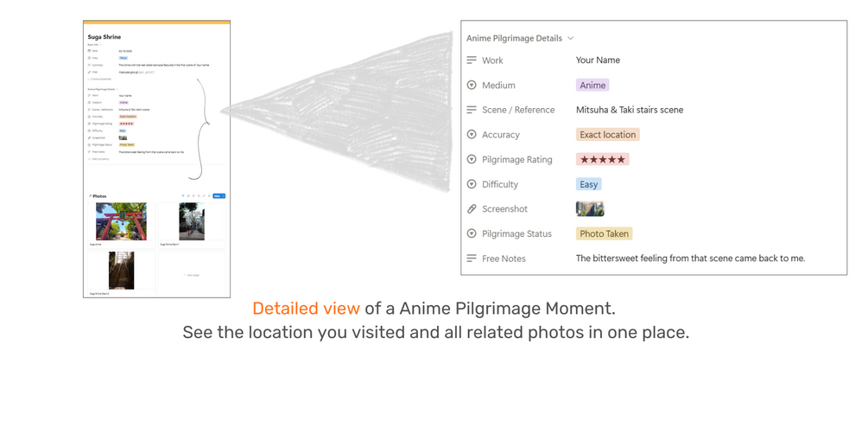This screenshot has height=434, width=868.
Task: Open the Exact location accuracy dropdown
Action: [607, 135]
